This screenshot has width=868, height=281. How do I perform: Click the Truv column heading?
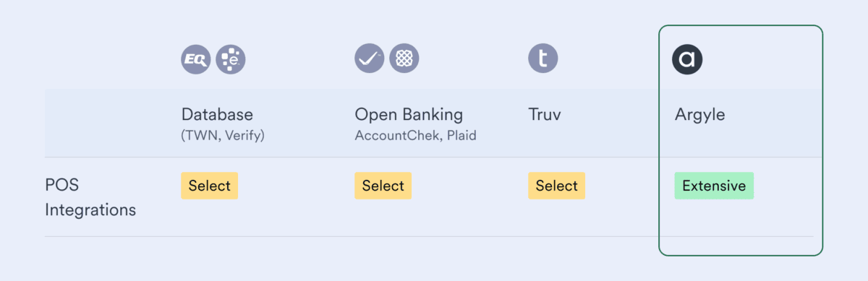[546, 114]
